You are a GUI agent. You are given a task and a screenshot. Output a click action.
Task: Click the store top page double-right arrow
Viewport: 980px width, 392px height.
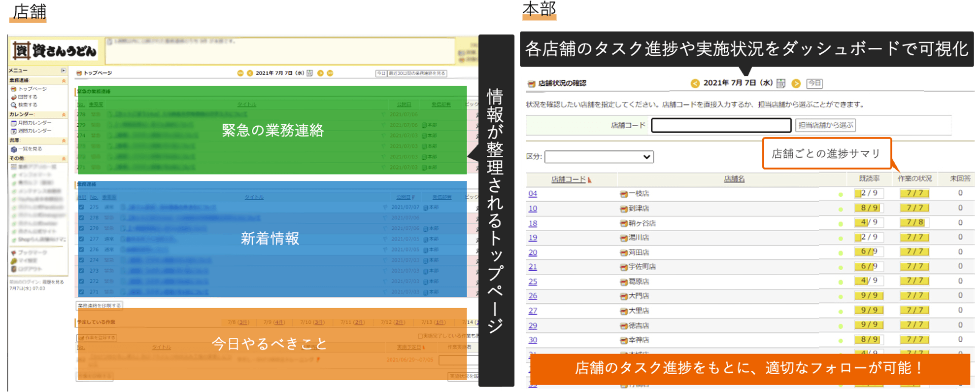(x=330, y=73)
